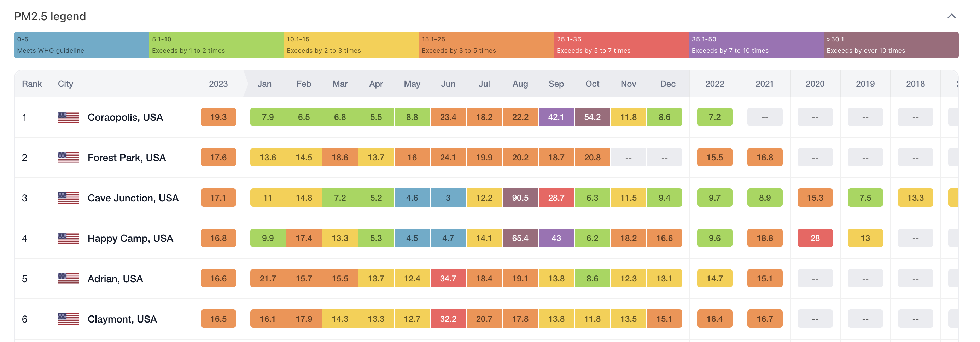Select the 2022 year column header
Viewport: 980px width, 342px height.
[714, 84]
